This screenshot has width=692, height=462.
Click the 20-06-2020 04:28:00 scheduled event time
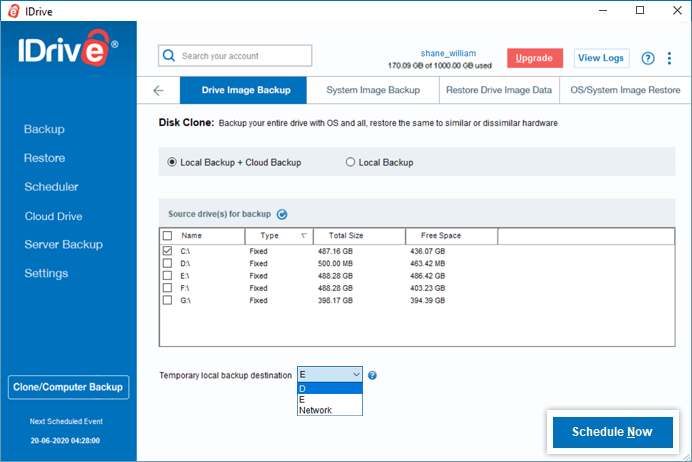[x=65, y=440]
